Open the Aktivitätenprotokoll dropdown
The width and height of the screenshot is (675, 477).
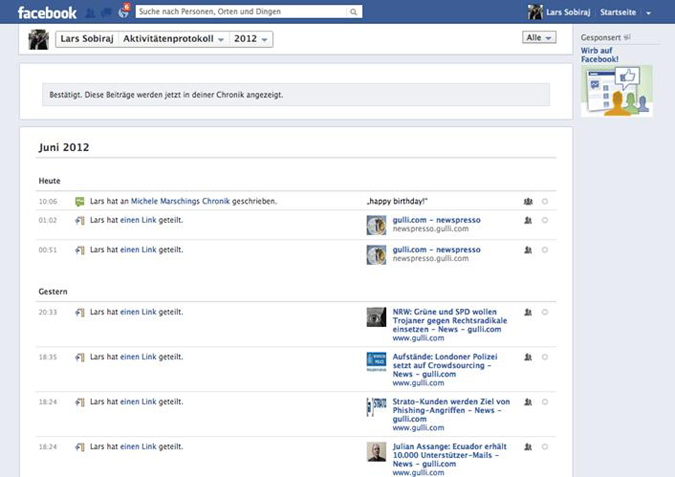(x=173, y=39)
